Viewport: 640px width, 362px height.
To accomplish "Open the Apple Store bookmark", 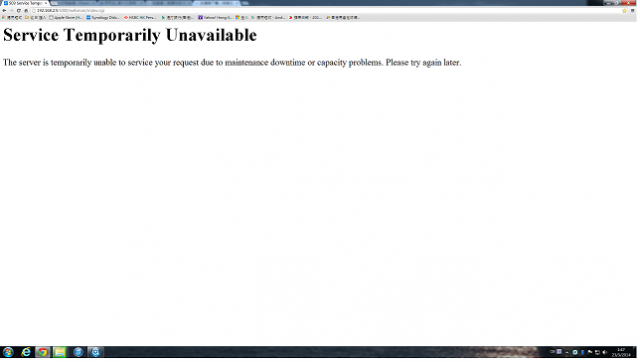I will [66, 18].
